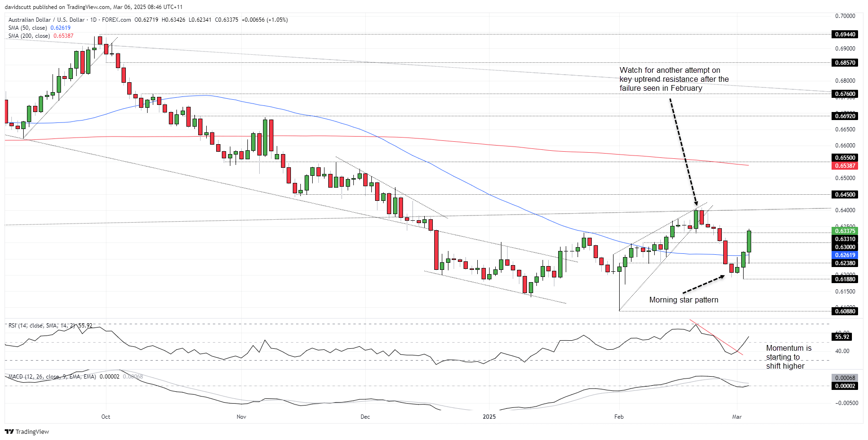Click the red 0.65387 SMA 200 value label
868x440 pixels.
(x=845, y=166)
